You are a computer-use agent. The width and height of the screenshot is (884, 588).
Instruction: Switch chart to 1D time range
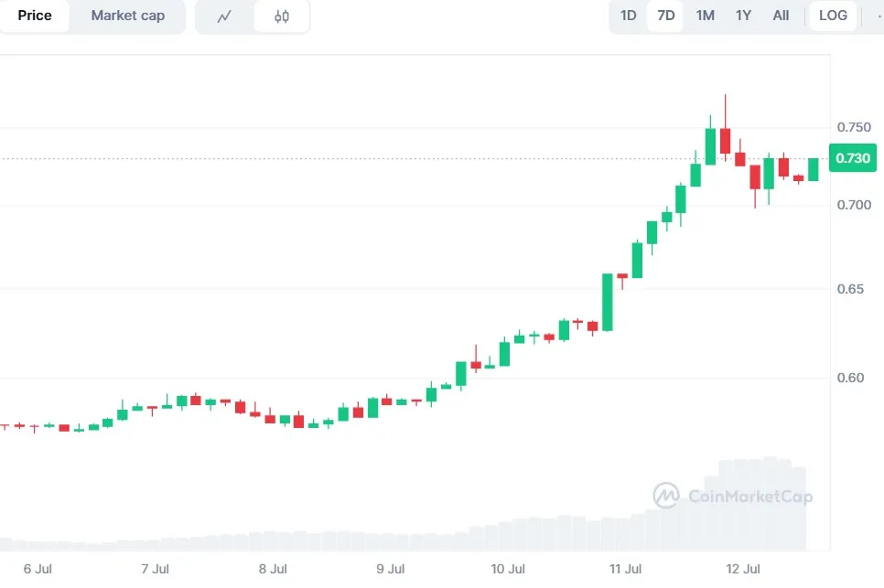[626, 16]
